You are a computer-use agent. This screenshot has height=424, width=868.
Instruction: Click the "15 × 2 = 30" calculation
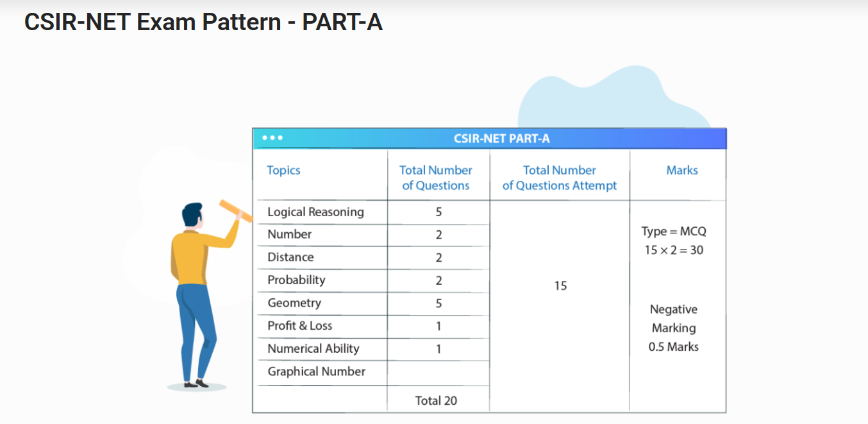coord(674,250)
